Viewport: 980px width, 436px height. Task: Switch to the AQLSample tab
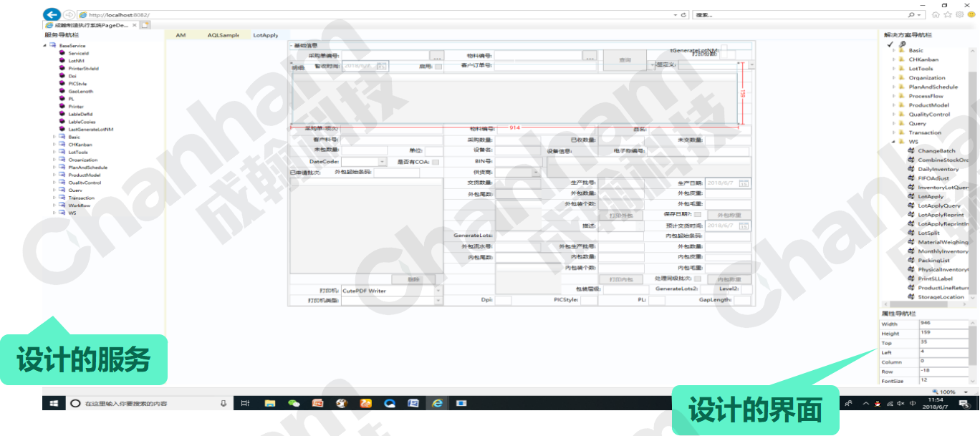coord(224,34)
